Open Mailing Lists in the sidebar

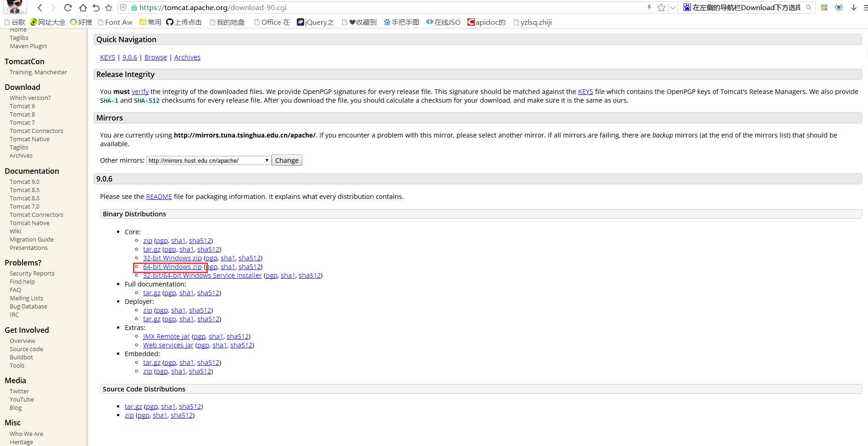(x=26, y=298)
